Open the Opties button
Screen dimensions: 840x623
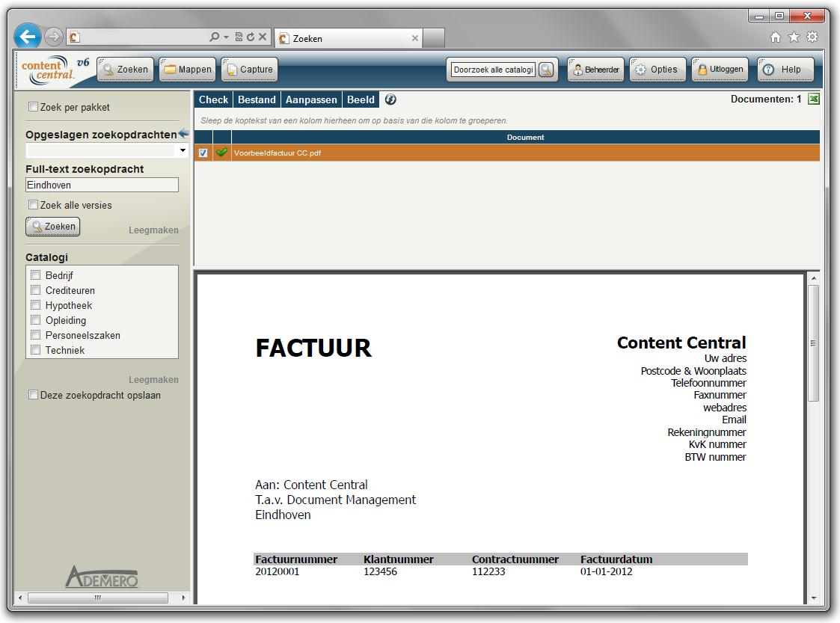(657, 70)
